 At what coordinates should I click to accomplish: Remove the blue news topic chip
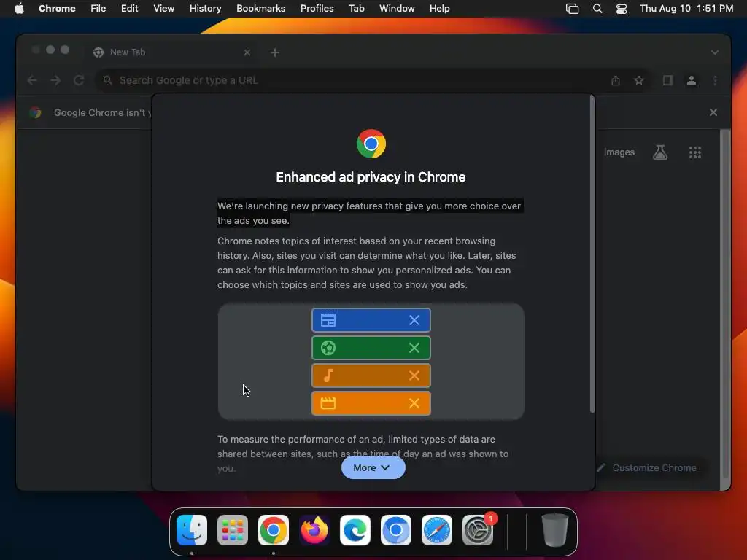[414, 320]
